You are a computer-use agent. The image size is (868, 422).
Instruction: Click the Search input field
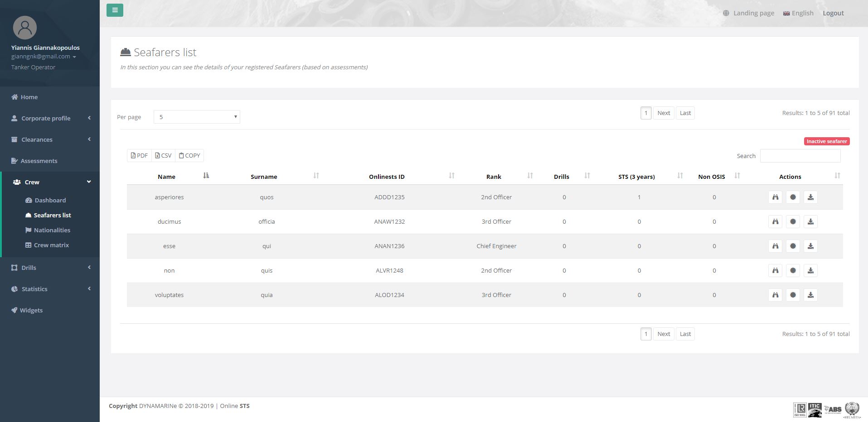point(800,156)
